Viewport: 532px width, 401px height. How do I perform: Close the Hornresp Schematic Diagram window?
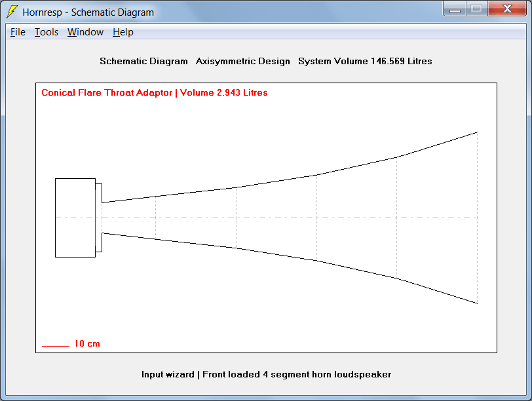tap(507, 9)
